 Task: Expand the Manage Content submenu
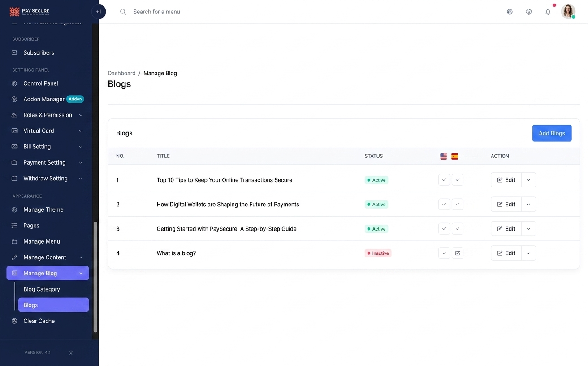(x=81, y=257)
